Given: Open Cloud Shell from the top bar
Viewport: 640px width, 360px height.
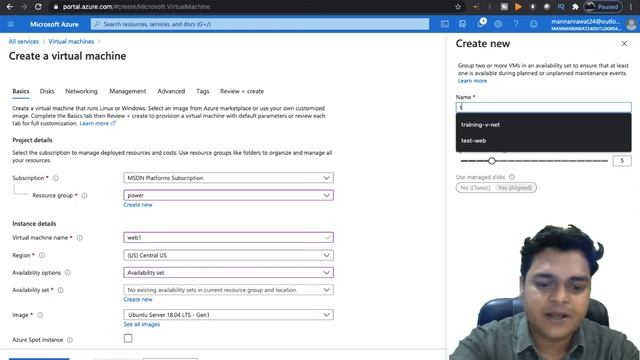Looking at the screenshot, I should pos(445,24).
